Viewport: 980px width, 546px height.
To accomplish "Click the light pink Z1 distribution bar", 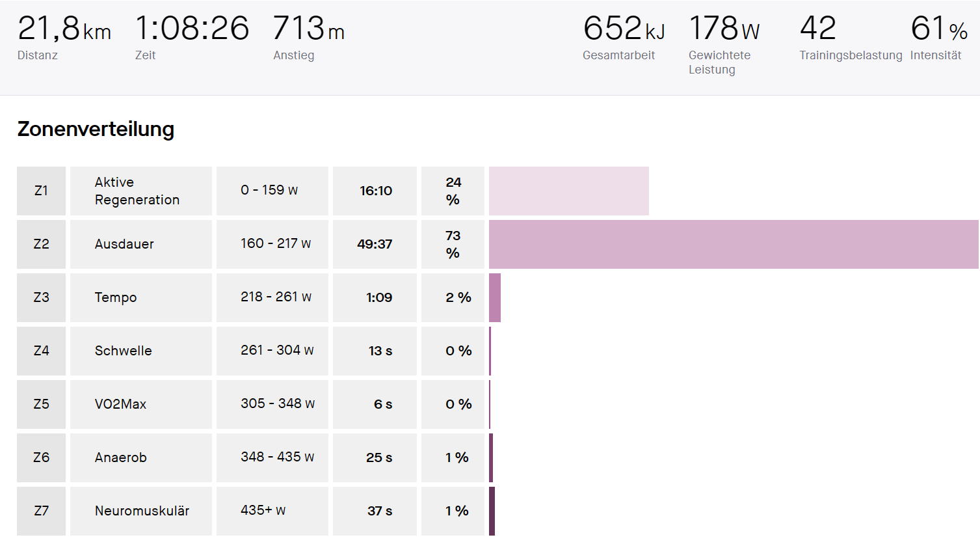I will (x=568, y=191).
